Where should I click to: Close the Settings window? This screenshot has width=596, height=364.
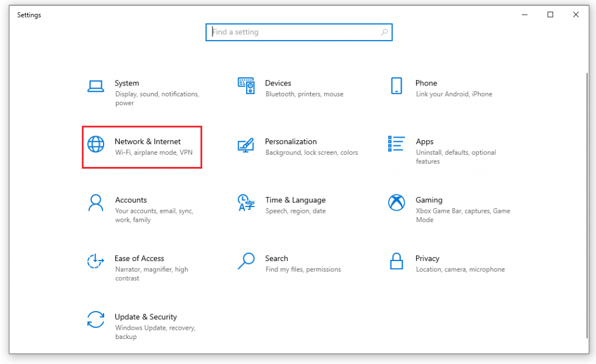tap(576, 15)
